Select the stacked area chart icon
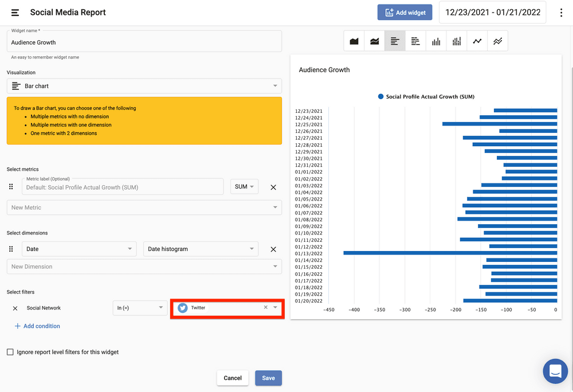This screenshot has width=573, height=392. [375, 41]
